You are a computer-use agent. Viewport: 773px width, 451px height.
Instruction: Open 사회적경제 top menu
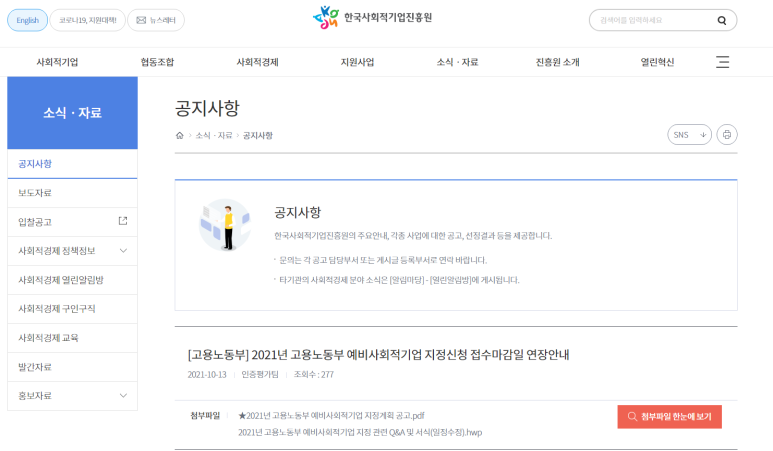[257, 62]
